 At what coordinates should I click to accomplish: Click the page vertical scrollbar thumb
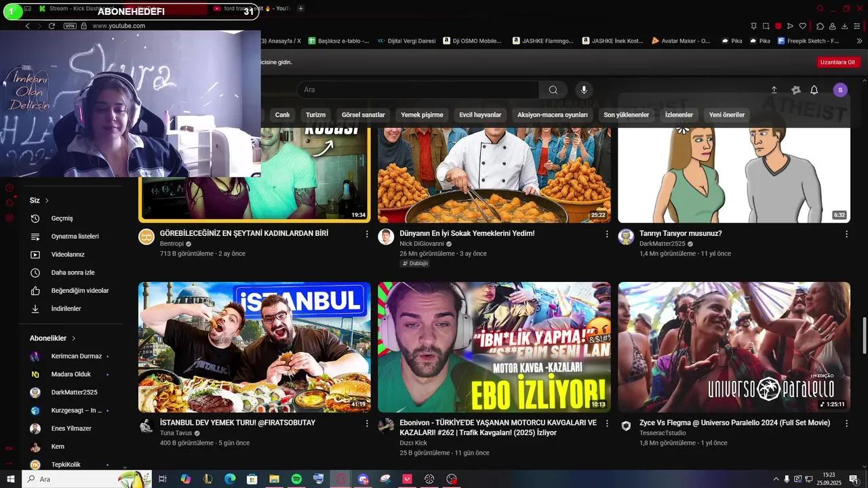tap(864, 335)
